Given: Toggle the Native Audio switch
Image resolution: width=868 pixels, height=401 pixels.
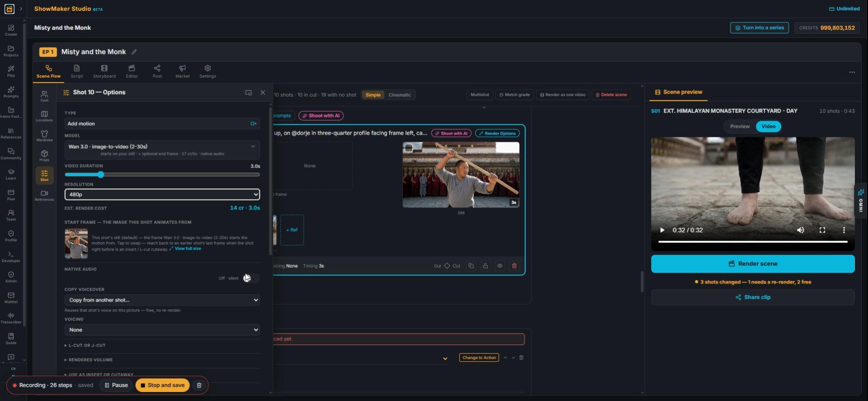Looking at the screenshot, I should 250,278.
